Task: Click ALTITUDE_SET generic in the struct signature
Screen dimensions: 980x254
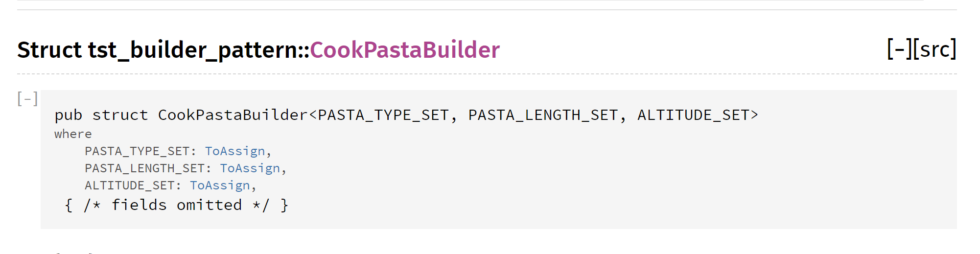Action: 693,115
